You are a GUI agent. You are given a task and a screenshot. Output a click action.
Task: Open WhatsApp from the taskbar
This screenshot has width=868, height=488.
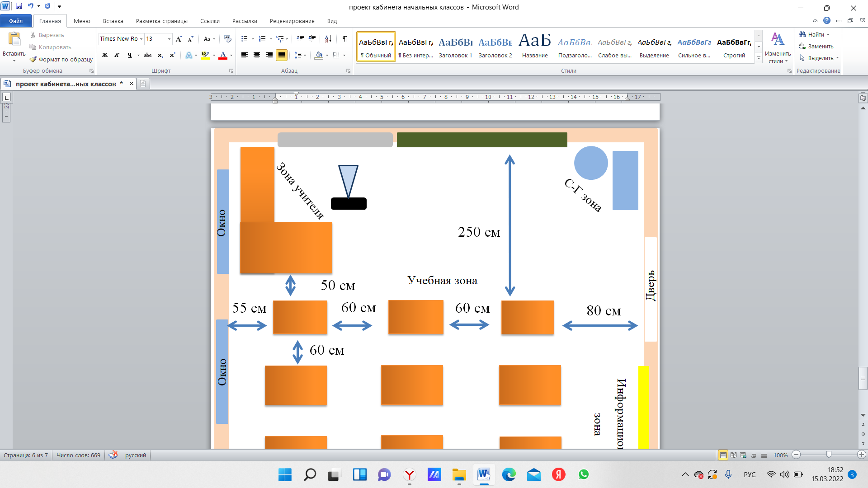[584, 474]
